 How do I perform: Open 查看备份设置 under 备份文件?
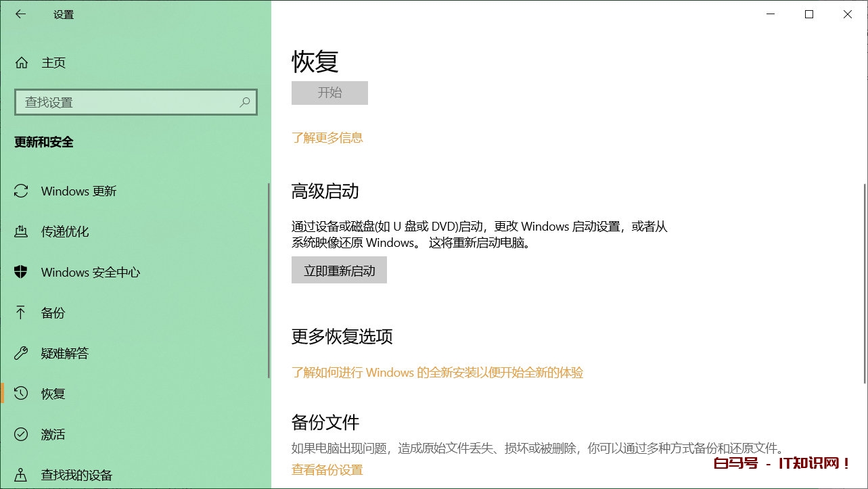point(327,469)
